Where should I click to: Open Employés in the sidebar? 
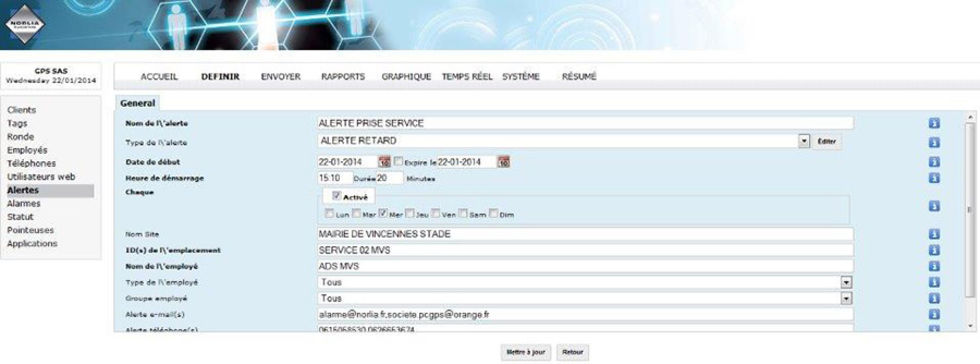click(x=27, y=150)
